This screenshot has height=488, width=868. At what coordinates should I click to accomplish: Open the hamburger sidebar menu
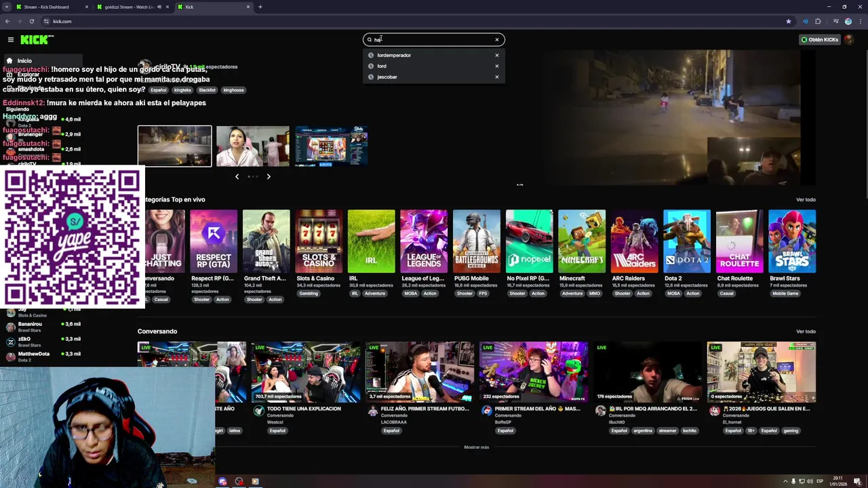click(x=10, y=39)
